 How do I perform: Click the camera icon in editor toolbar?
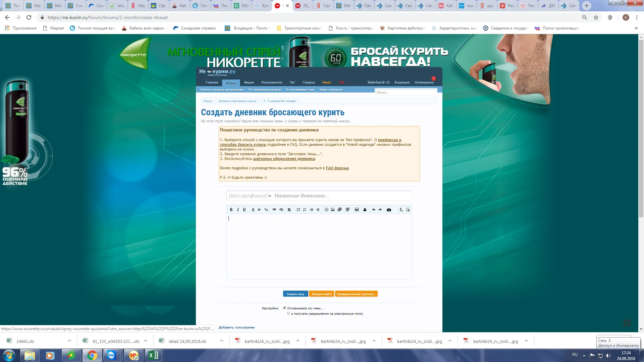pos(389,210)
